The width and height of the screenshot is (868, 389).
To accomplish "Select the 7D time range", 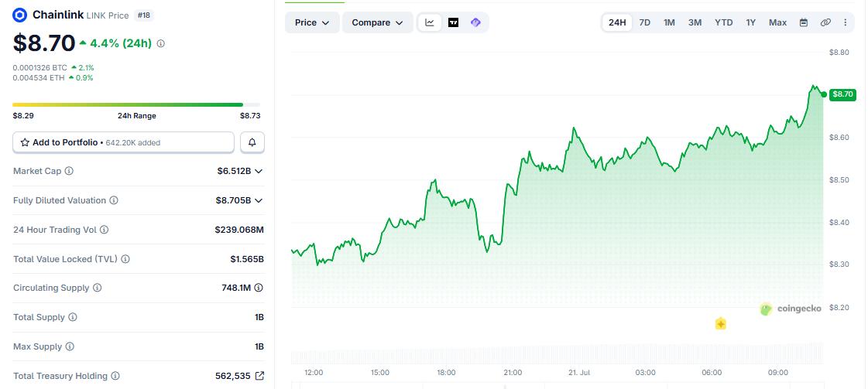I will pos(645,22).
